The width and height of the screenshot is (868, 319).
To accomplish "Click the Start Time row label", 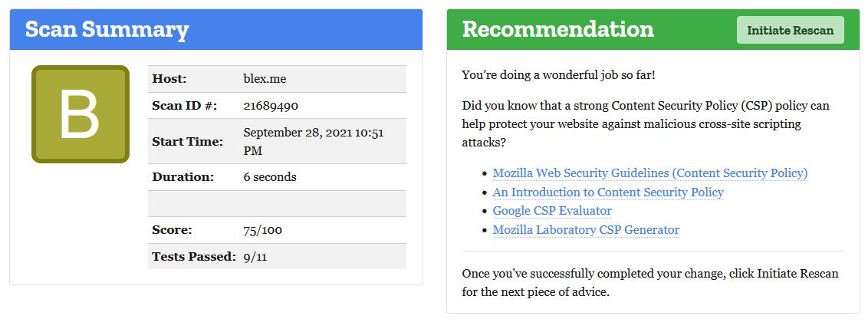I will pos(187,141).
